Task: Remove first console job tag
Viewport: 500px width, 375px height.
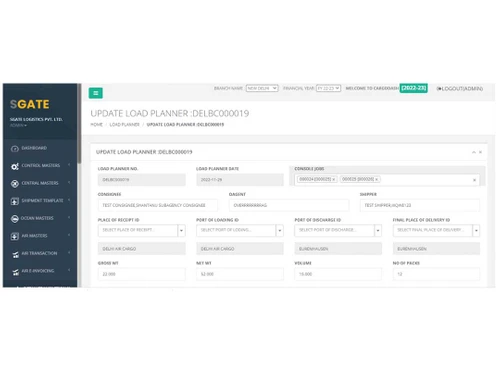Action: (x=334, y=180)
